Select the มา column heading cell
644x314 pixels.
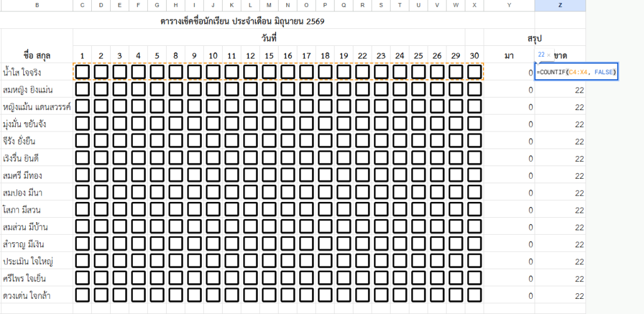[x=509, y=55]
